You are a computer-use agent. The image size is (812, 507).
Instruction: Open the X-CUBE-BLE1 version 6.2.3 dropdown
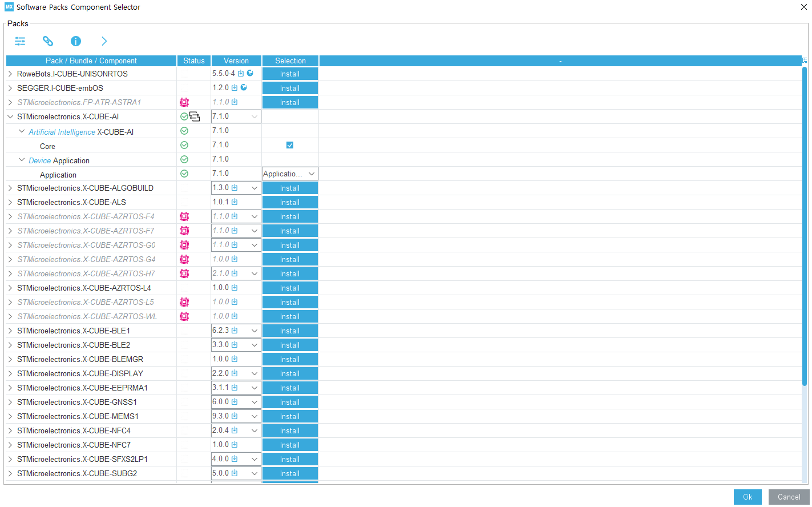click(236, 331)
